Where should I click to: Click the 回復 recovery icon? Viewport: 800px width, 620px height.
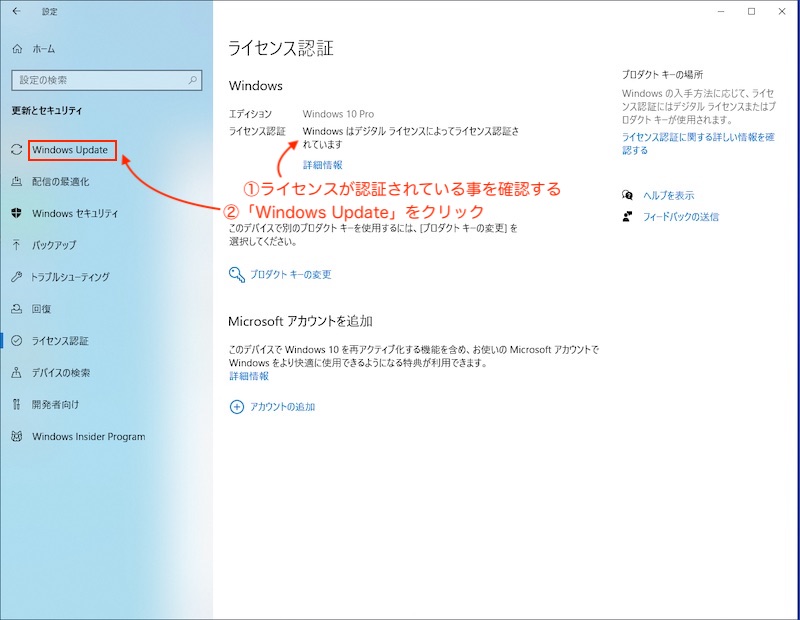coord(16,309)
